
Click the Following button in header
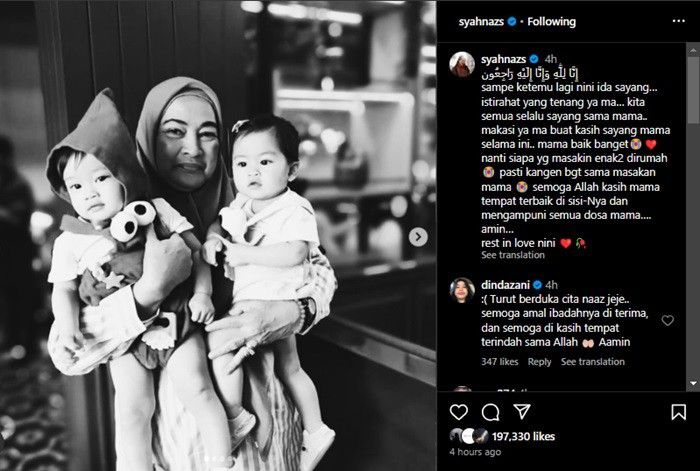click(x=551, y=21)
